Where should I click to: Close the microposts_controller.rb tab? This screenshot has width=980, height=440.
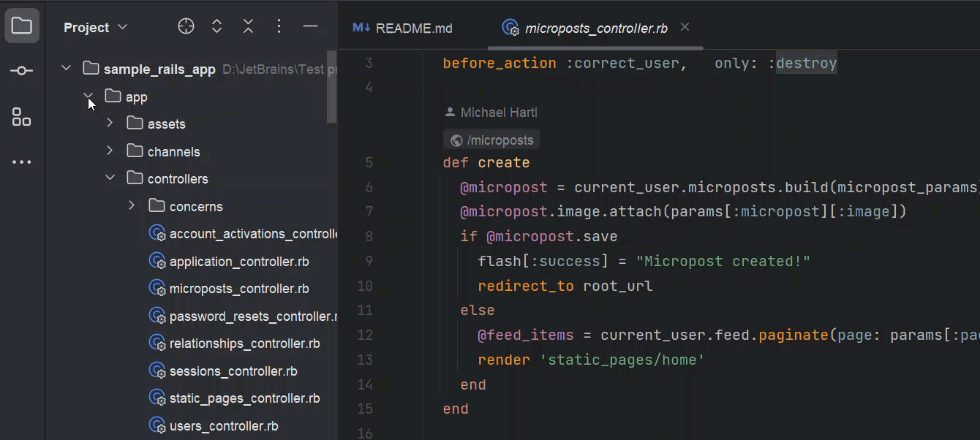pos(685,27)
